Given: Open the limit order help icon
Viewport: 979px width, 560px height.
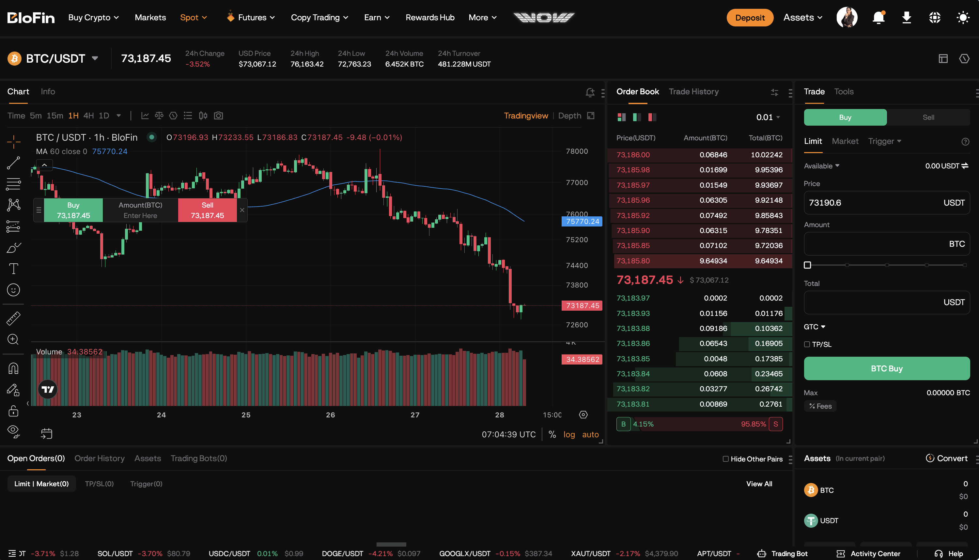Looking at the screenshot, I should tap(965, 142).
